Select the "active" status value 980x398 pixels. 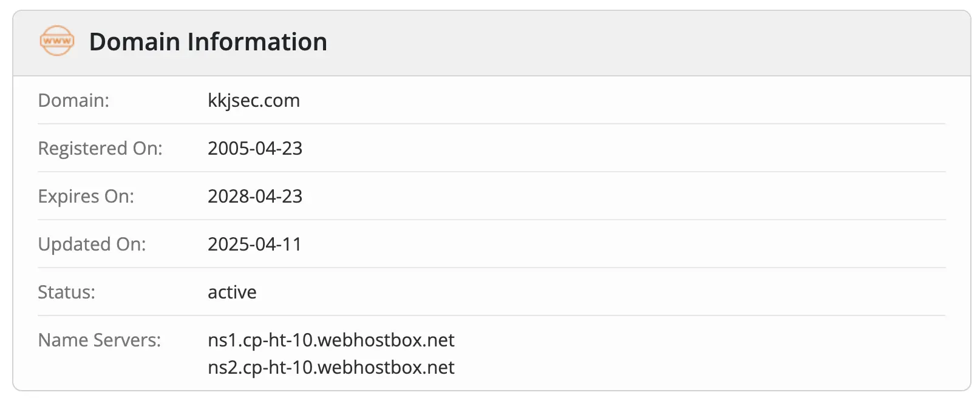pos(232,292)
